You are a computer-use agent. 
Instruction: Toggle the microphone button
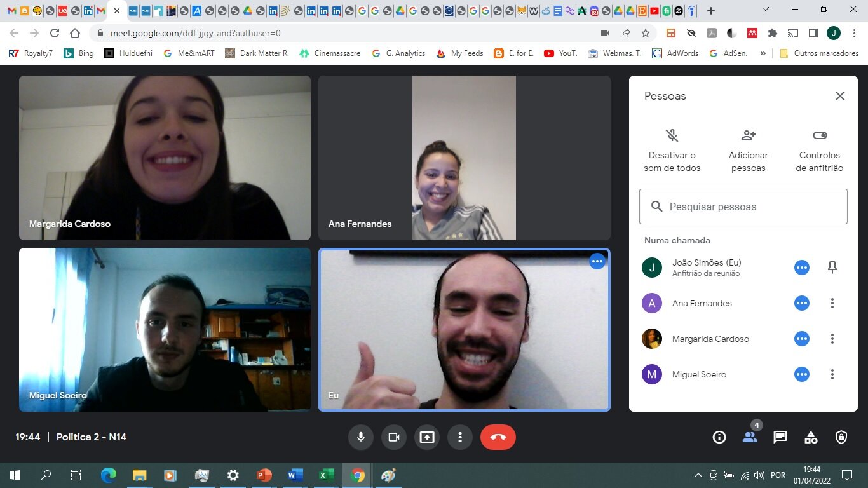(361, 437)
